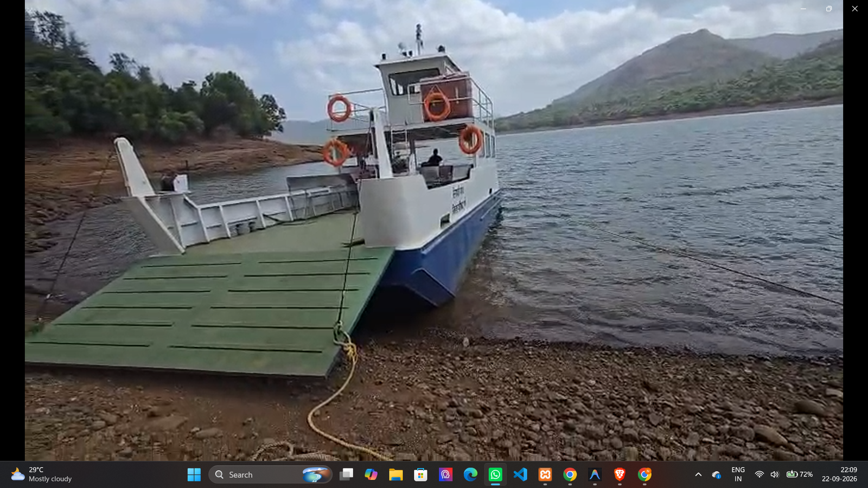Show hidden system tray icons

pyautogui.click(x=698, y=474)
